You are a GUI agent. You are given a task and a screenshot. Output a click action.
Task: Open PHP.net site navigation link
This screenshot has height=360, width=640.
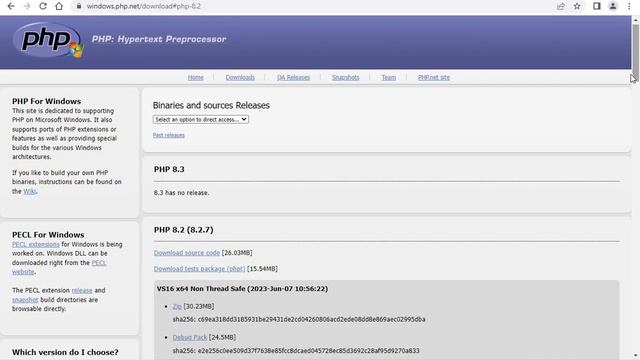(433, 77)
